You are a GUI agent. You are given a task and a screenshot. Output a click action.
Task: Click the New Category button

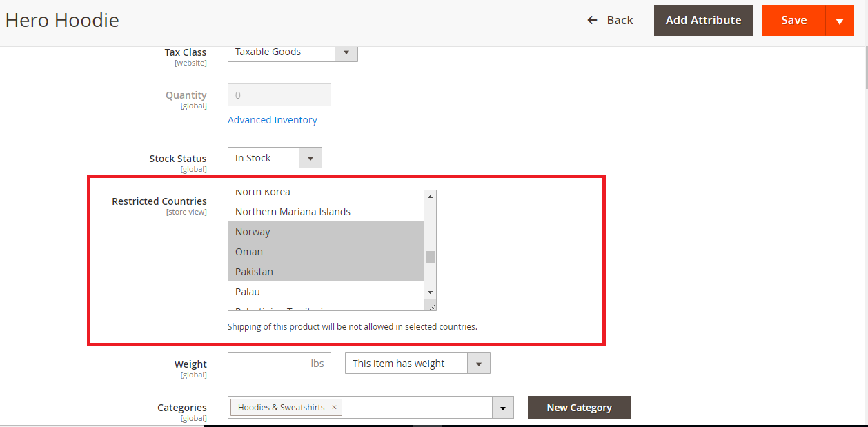click(x=579, y=408)
